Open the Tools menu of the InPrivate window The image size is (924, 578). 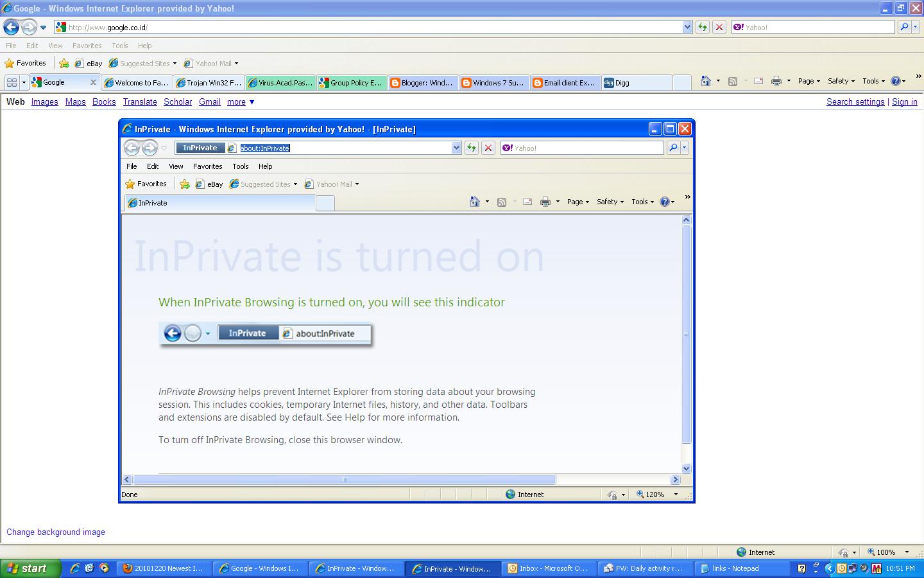pos(641,201)
